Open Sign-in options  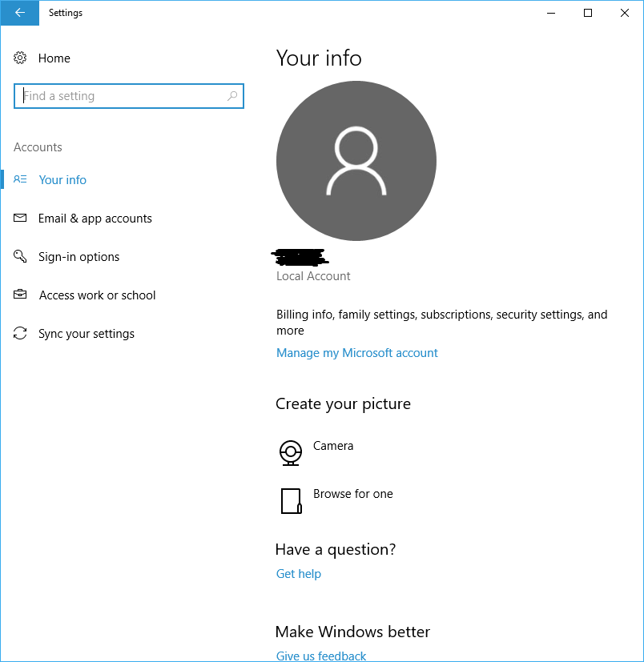(79, 257)
